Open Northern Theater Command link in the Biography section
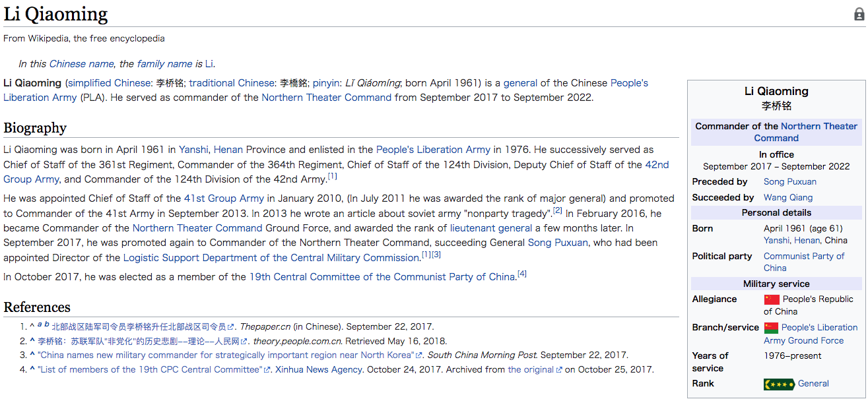 point(197,228)
